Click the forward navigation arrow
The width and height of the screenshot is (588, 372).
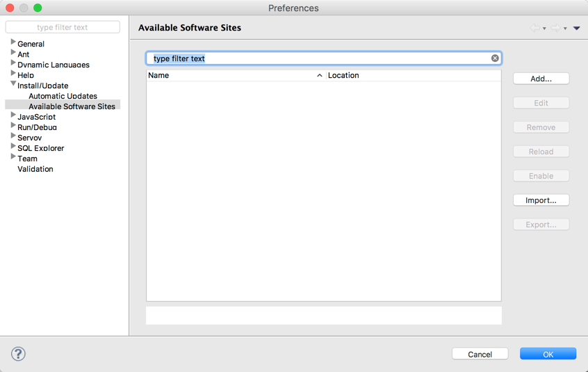coord(555,29)
